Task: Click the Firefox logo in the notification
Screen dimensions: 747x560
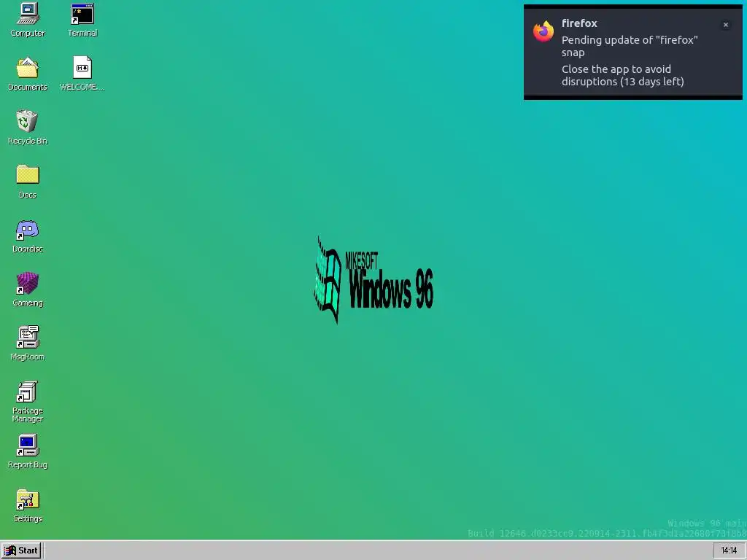Action: (x=543, y=31)
